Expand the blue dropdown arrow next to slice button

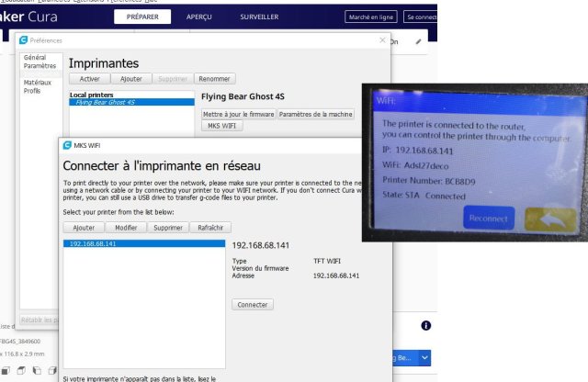point(424,357)
